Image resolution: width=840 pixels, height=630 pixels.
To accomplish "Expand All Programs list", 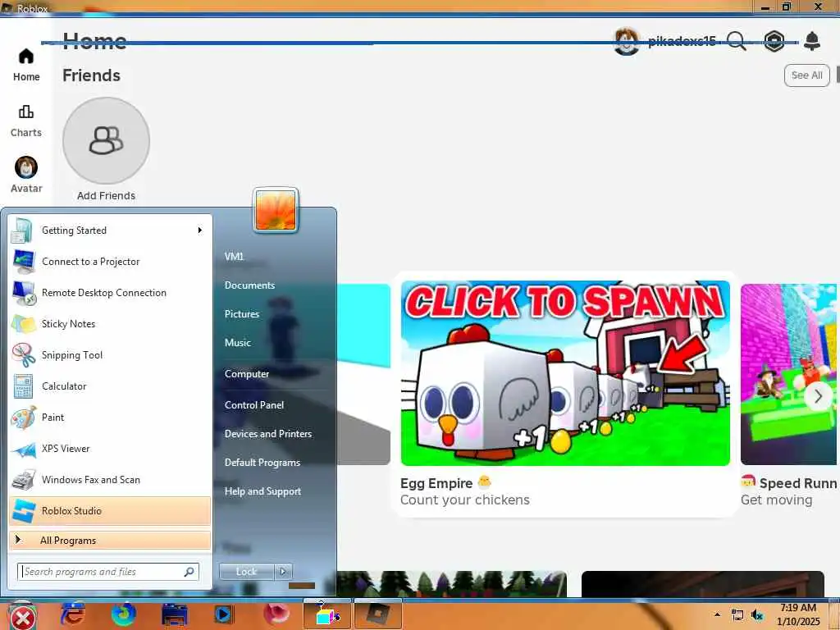I will click(x=110, y=541).
